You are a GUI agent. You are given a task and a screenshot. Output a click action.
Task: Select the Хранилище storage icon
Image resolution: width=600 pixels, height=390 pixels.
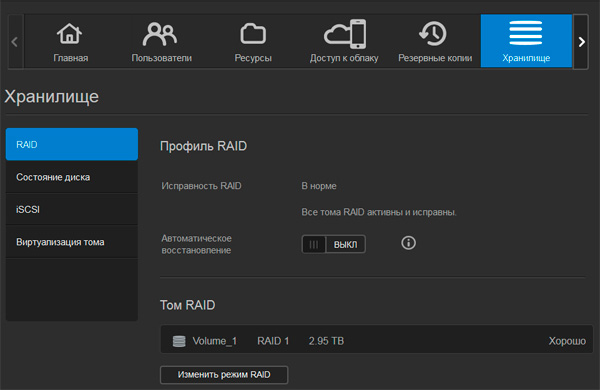(526, 33)
